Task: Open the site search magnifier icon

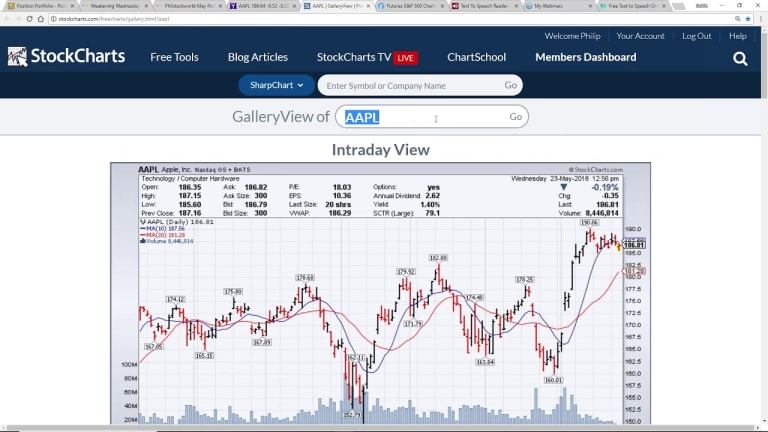Action: click(x=740, y=59)
